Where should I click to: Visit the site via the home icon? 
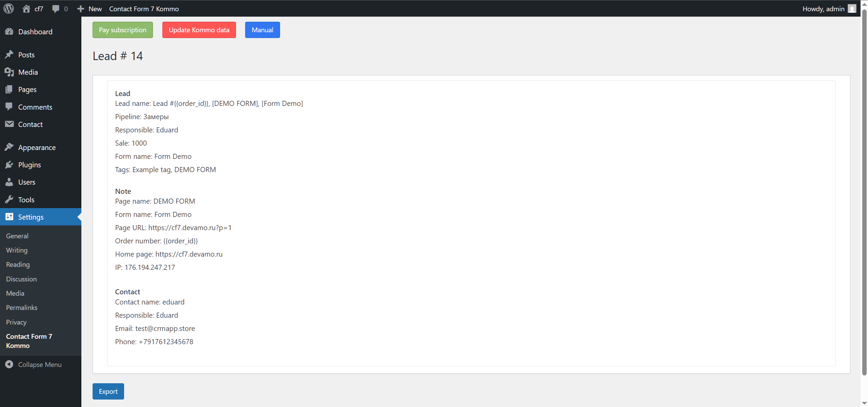point(26,8)
